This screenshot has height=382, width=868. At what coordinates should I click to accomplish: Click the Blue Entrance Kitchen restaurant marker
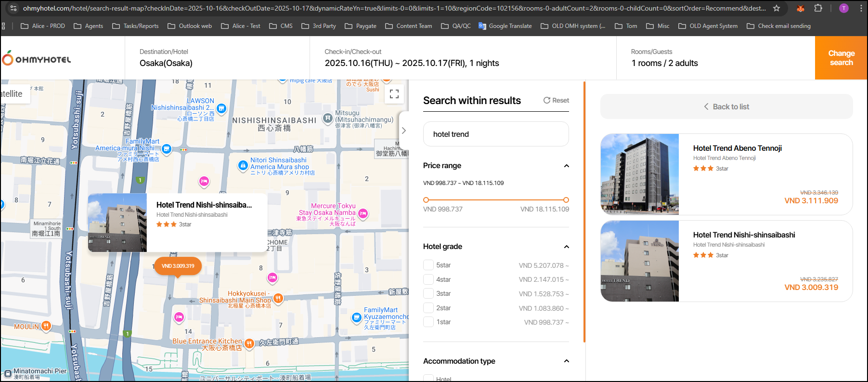click(249, 343)
